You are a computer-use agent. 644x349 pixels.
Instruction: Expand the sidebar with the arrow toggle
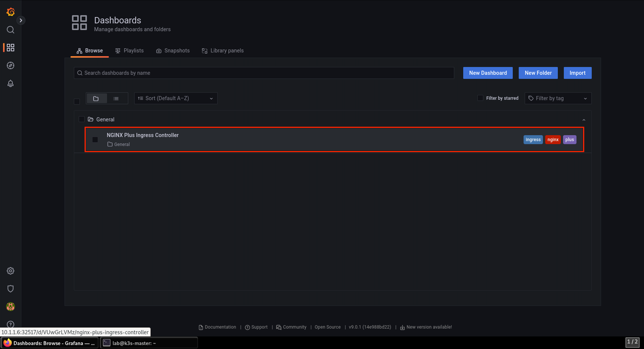pyautogui.click(x=21, y=20)
